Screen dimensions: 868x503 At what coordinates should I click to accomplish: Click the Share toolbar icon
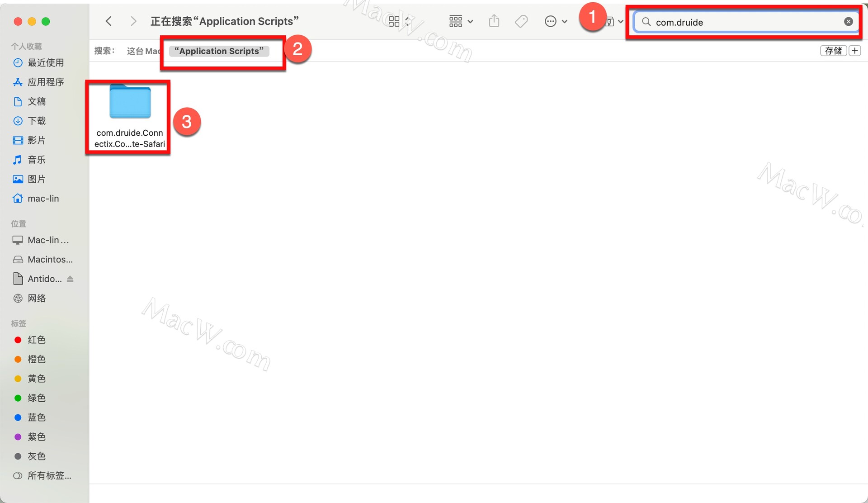(x=494, y=21)
